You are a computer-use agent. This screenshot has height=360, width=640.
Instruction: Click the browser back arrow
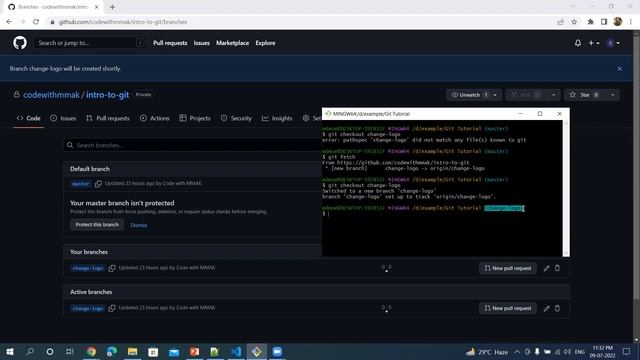[9, 22]
